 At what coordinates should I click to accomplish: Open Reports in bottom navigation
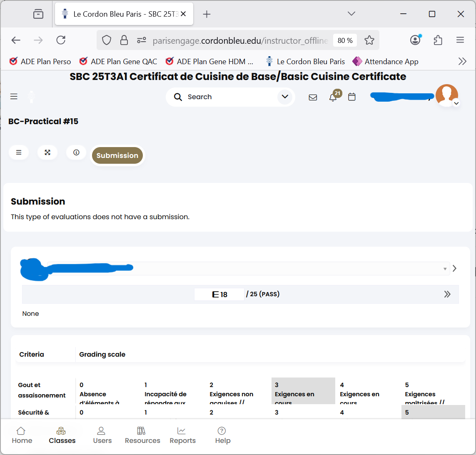click(182, 435)
